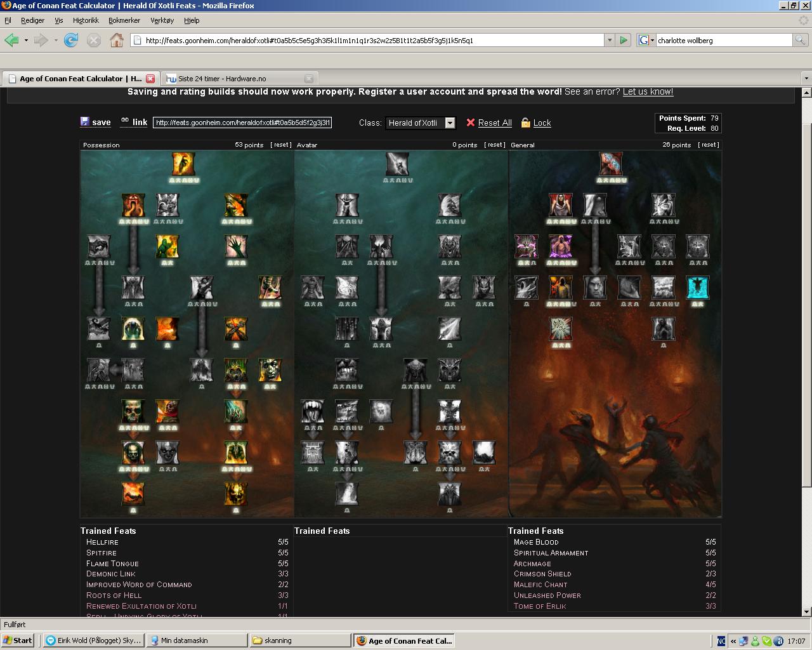Screen dimensions: 812x650
Task: Reset the Possession tree points
Action: [x=281, y=145]
